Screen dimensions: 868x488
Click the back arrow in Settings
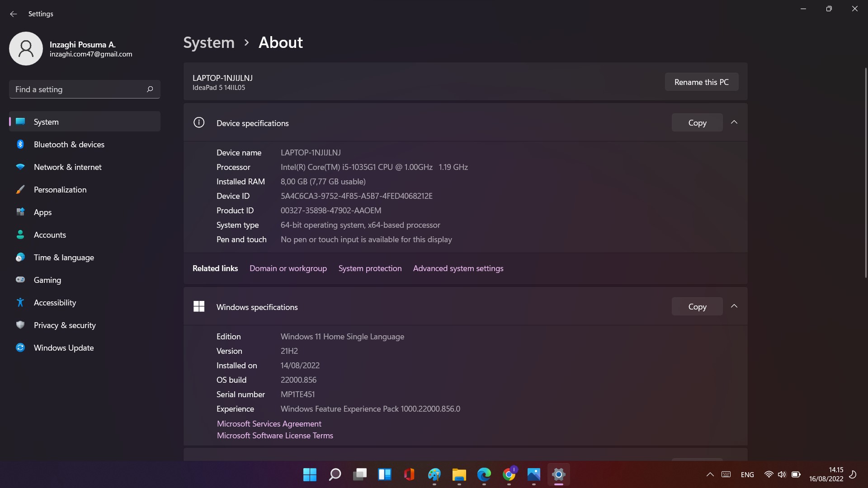pyautogui.click(x=13, y=14)
